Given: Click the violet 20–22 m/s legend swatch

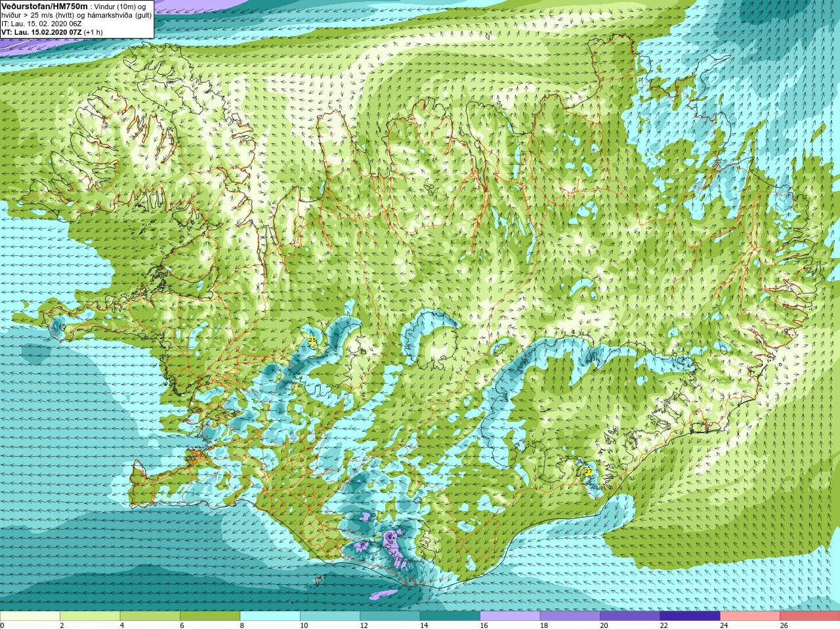Looking at the screenshot, I should (631, 616).
